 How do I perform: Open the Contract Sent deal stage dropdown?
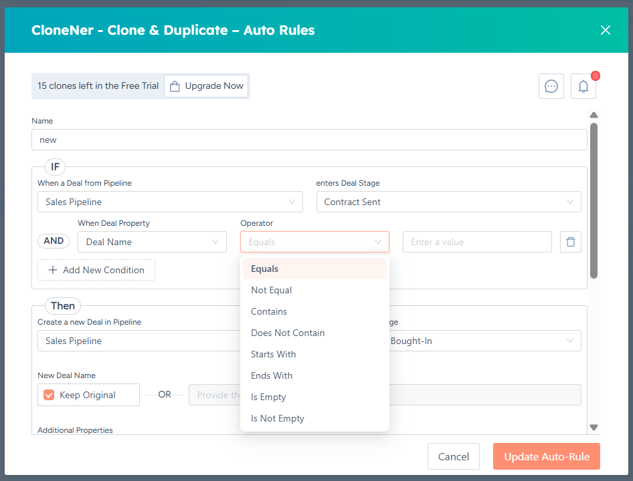pos(449,202)
